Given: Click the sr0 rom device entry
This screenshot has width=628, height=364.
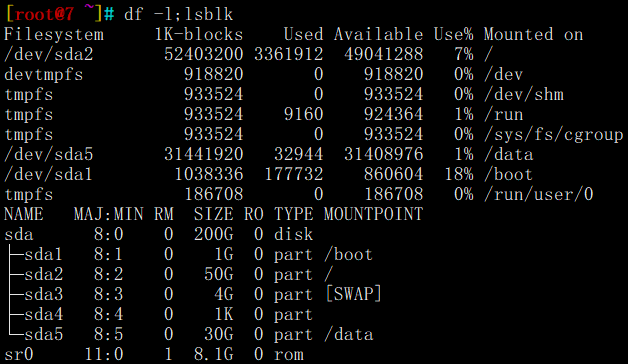Looking at the screenshot, I should (19, 355).
